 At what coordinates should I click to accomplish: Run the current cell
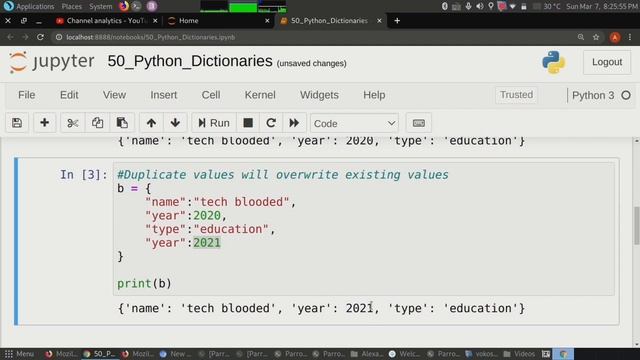click(x=214, y=123)
